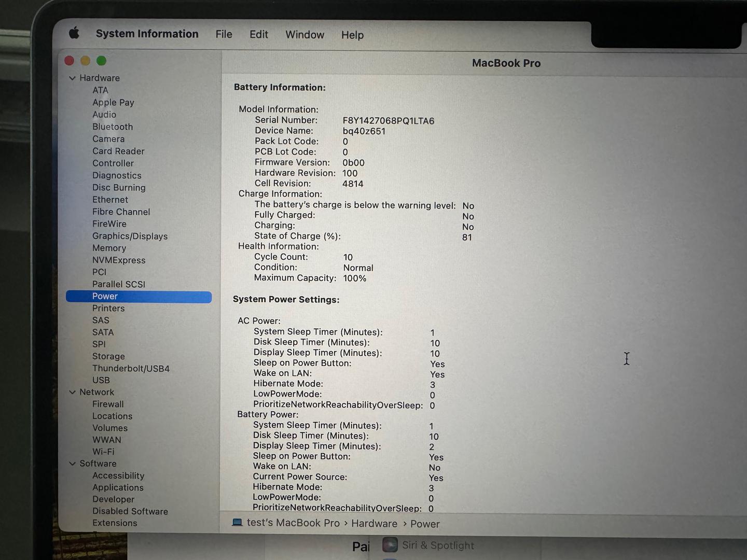Open the Window menu
Viewport: 747px width, 560px height.
click(305, 35)
